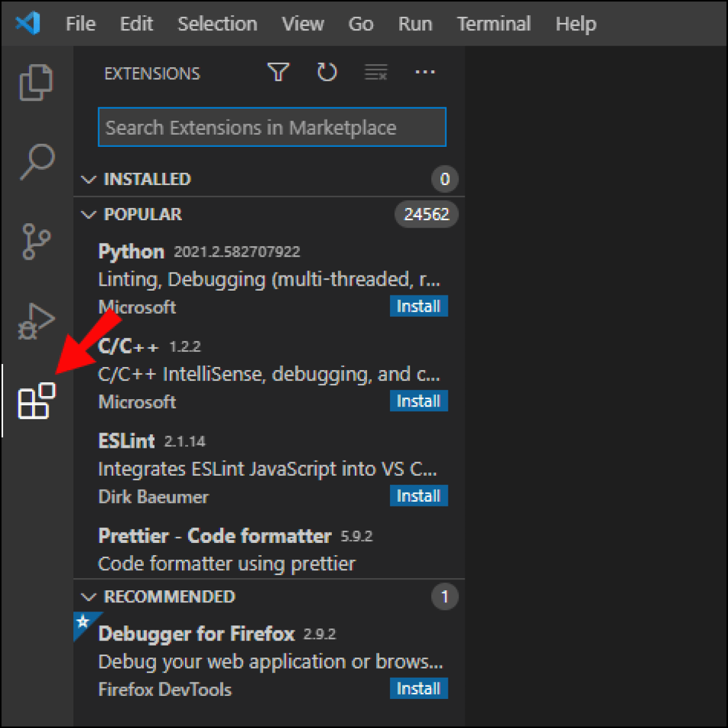Refresh the extensions list
The width and height of the screenshot is (728, 728).
pos(327,72)
